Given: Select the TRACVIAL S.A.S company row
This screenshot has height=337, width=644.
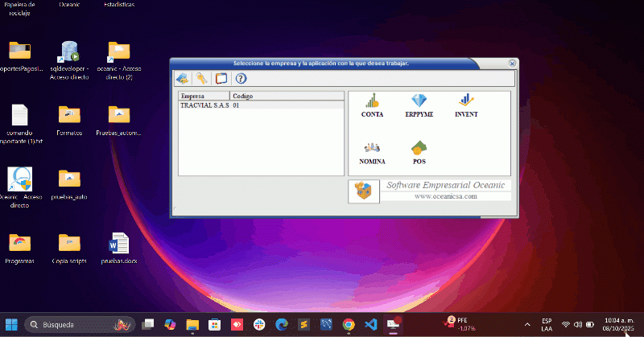Looking at the screenshot, I should (x=204, y=105).
